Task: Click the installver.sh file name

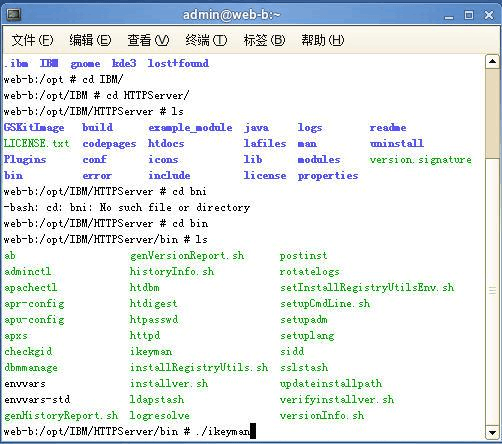Action: pyautogui.click(x=169, y=383)
